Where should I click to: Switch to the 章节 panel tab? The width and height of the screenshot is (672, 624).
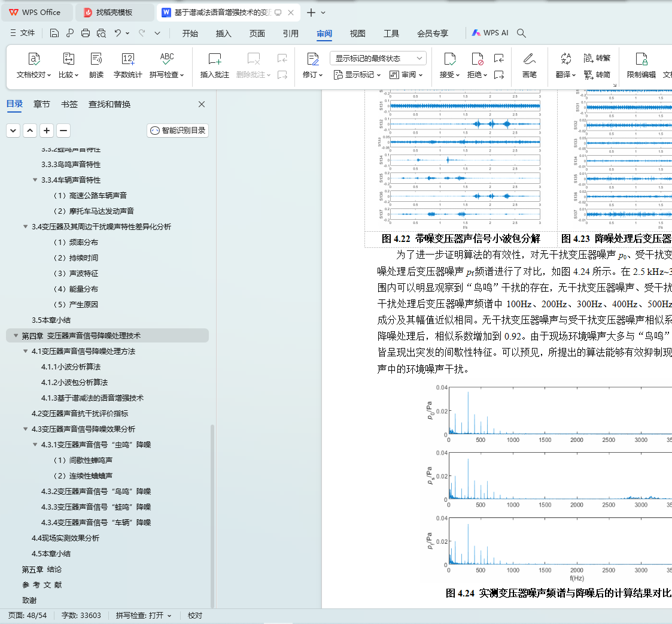[41, 104]
